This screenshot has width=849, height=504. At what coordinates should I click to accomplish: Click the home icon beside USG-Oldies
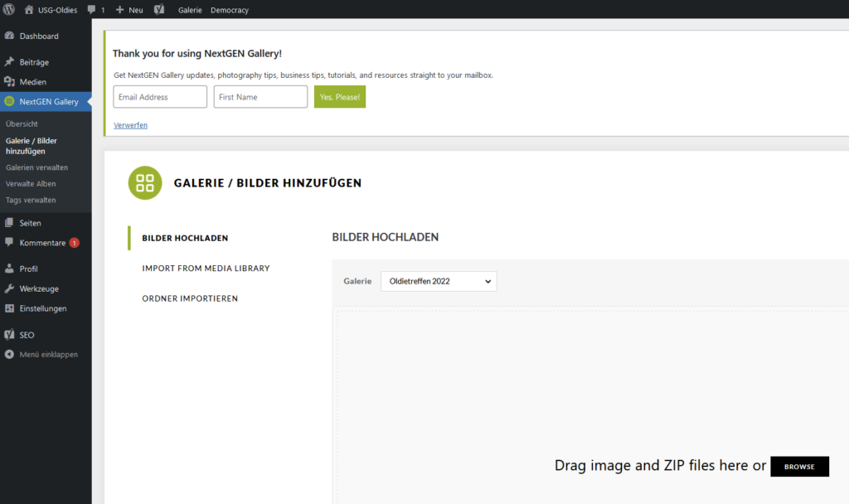click(29, 9)
